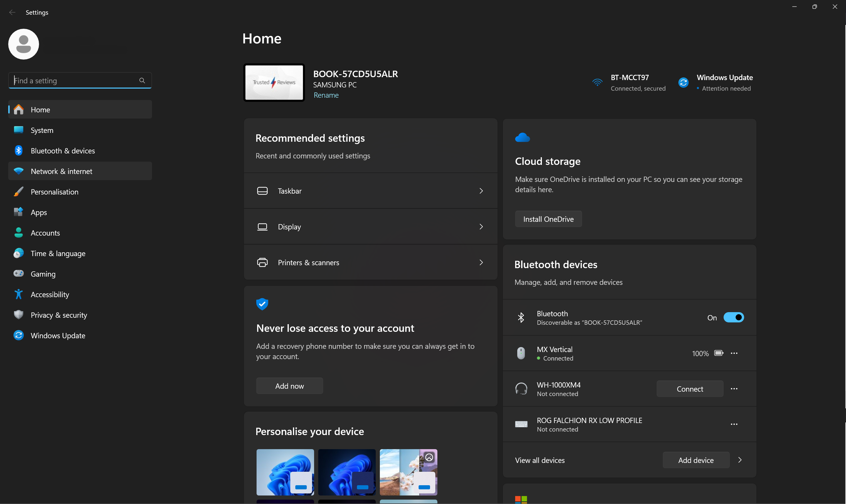Click the Windows Update sidebar icon
Viewport: 846px width, 504px height.
(19, 336)
